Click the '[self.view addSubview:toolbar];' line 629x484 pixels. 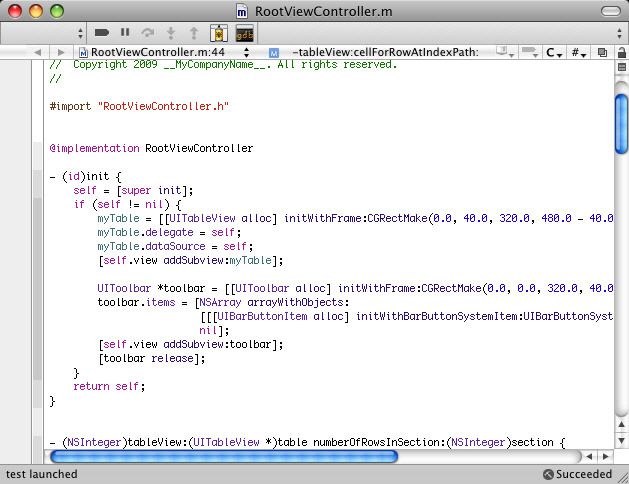coord(191,344)
